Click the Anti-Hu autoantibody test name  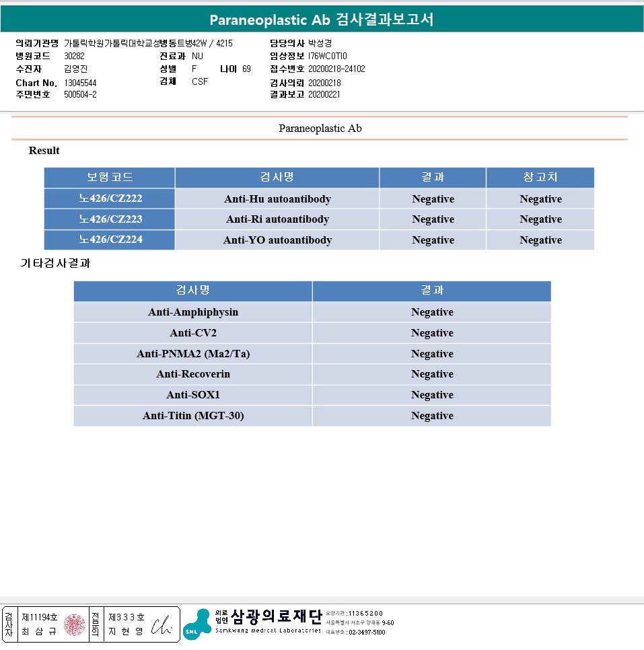[x=277, y=199]
